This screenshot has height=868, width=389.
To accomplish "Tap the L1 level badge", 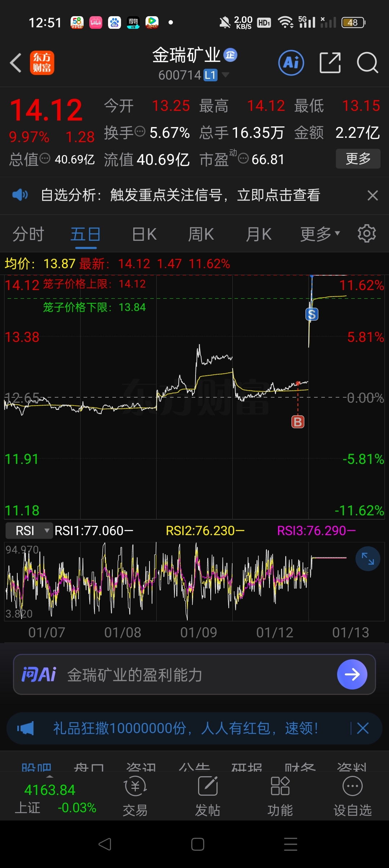I will (x=210, y=75).
